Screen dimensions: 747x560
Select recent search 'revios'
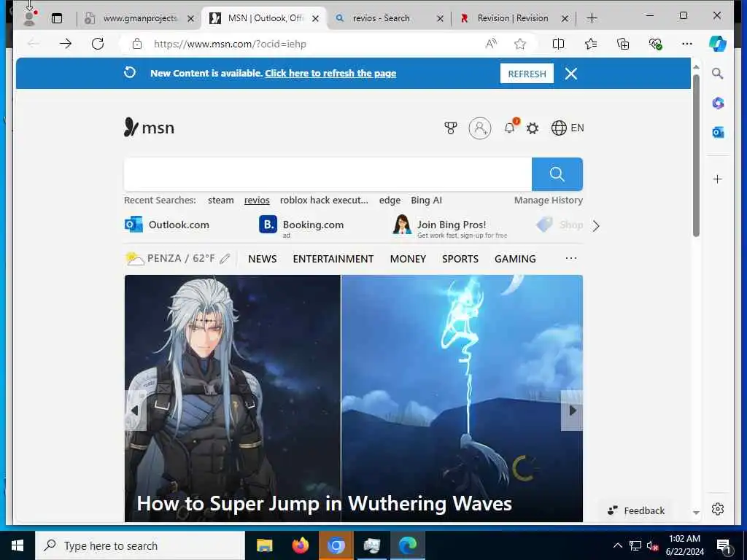(257, 201)
